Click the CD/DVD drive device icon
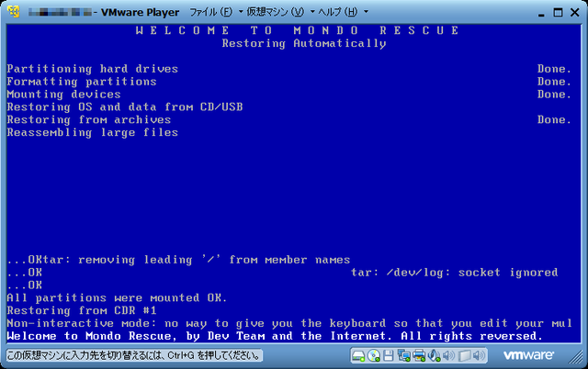This screenshot has height=369, width=588. pos(374,355)
